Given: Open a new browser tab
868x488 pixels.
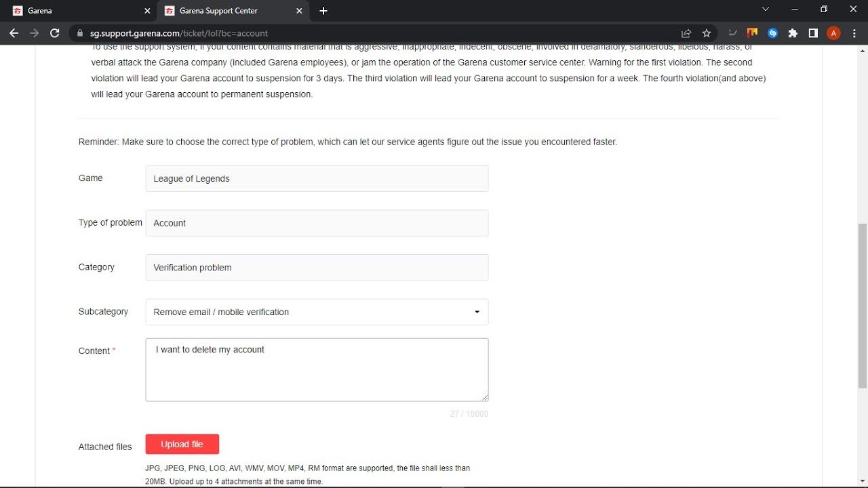Looking at the screenshot, I should (x=323, y=11).
